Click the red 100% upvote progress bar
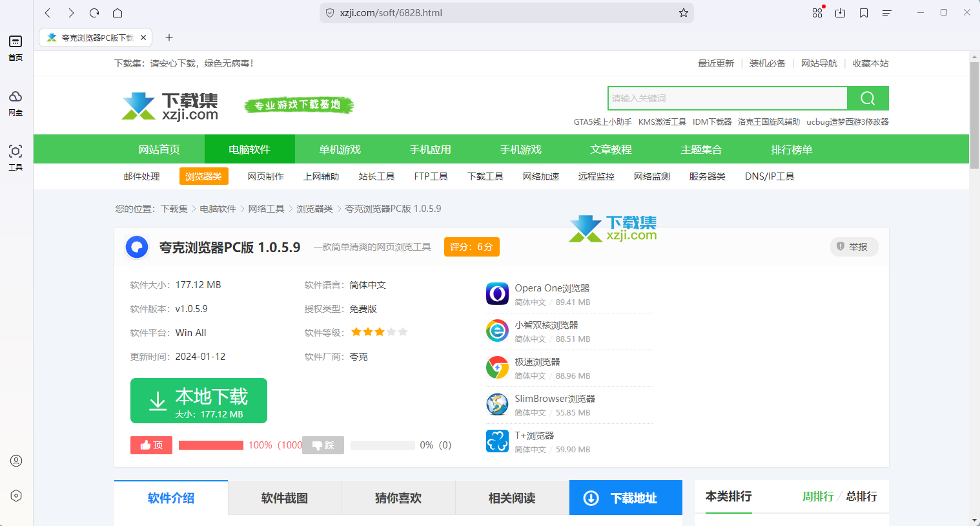This screenshot has width=980, height=526. click(x=211, y=445)
